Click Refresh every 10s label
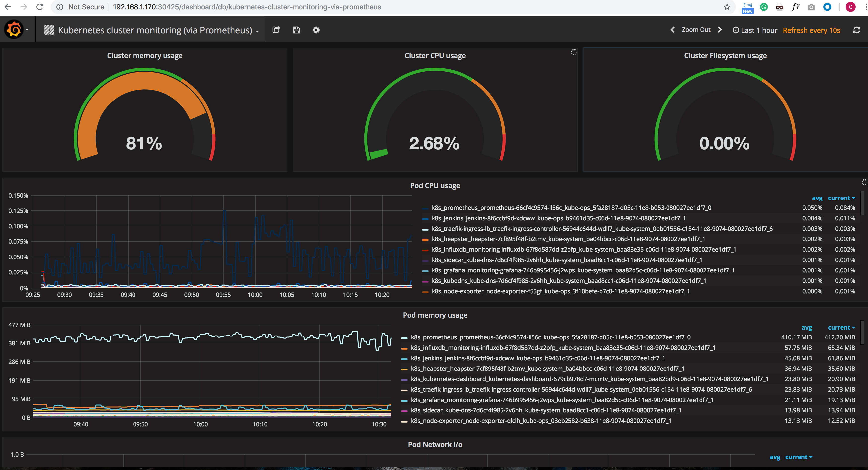Screen dimensions: 868x470 tap(811, 30)
